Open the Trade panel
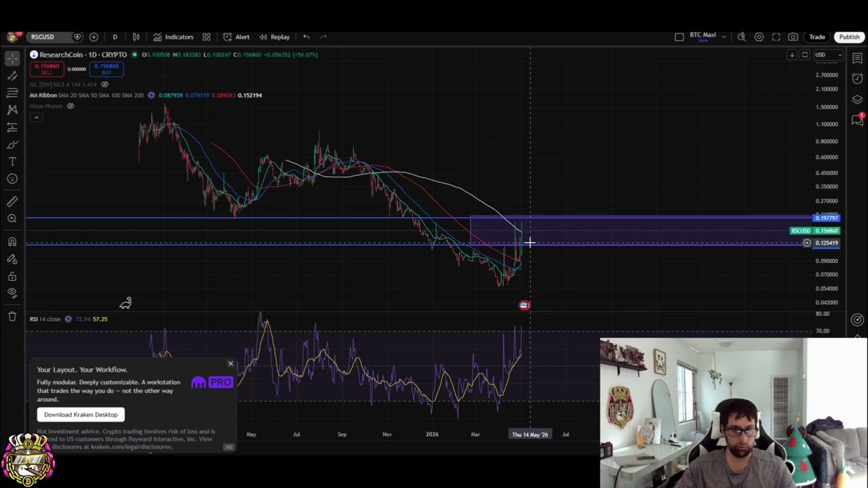The height and width of the screenshot is (488, 868). 816,37
